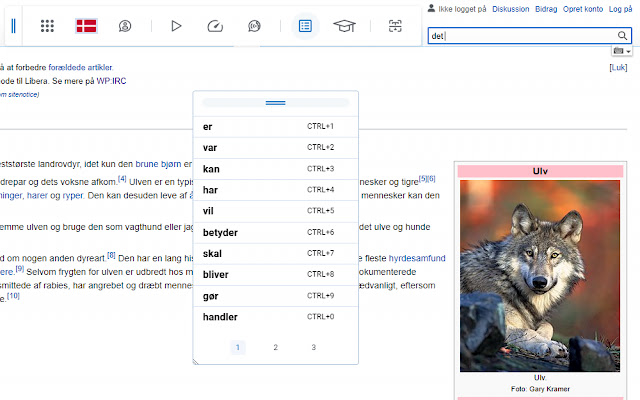Open the Bidrag link

point(546,9)
